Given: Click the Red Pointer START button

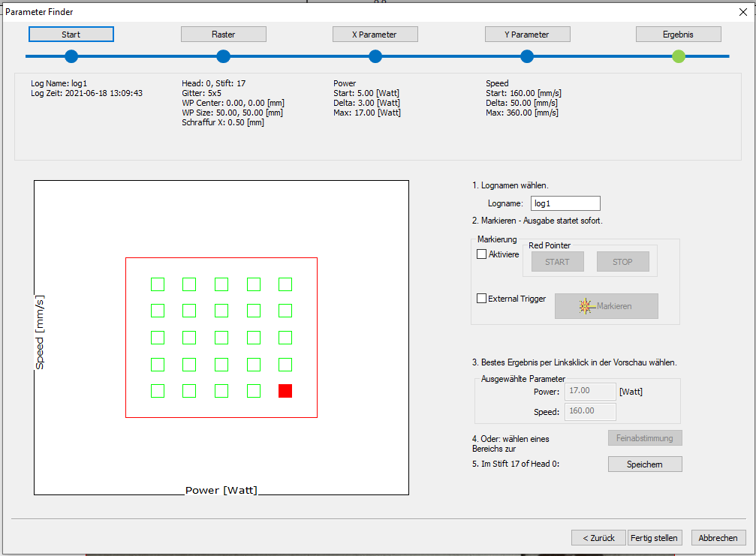Looking at the screenshot, I should click(557, 262).
